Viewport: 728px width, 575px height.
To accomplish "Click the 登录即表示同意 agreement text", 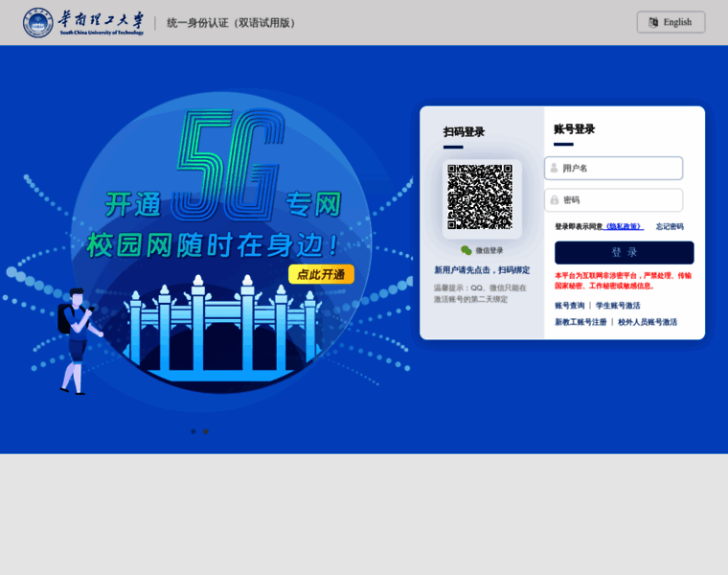I will tap(579, 227).
